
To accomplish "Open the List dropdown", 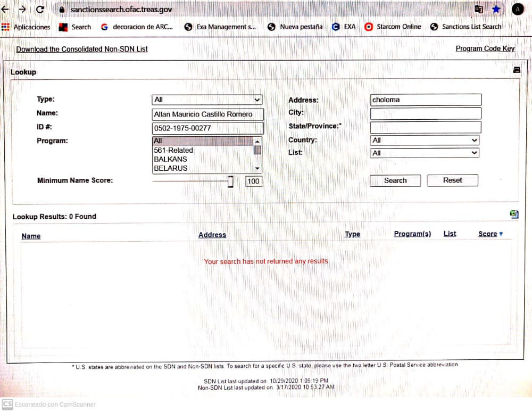I will pos(424,153).
